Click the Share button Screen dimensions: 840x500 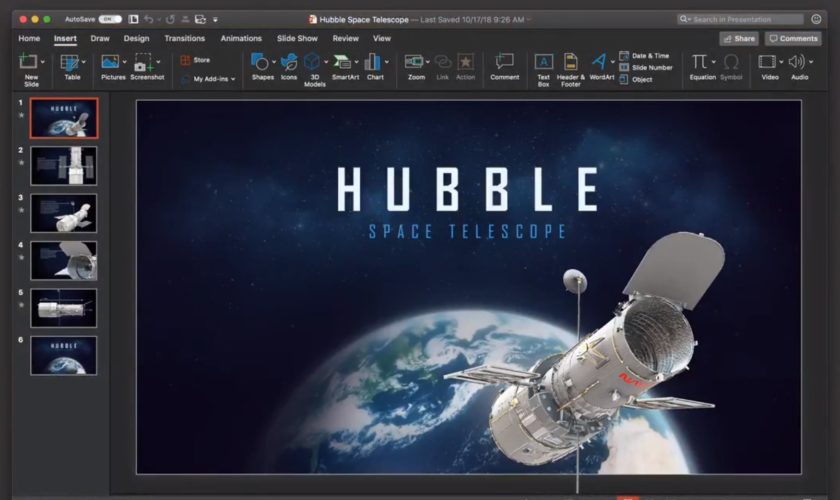(x=738, y=39)
